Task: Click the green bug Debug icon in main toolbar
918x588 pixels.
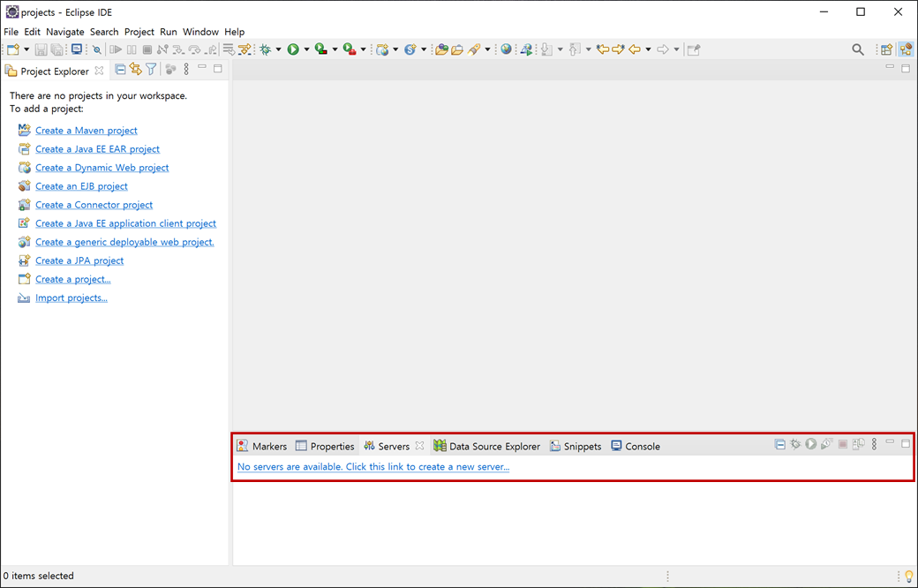Action: (265, 49)
